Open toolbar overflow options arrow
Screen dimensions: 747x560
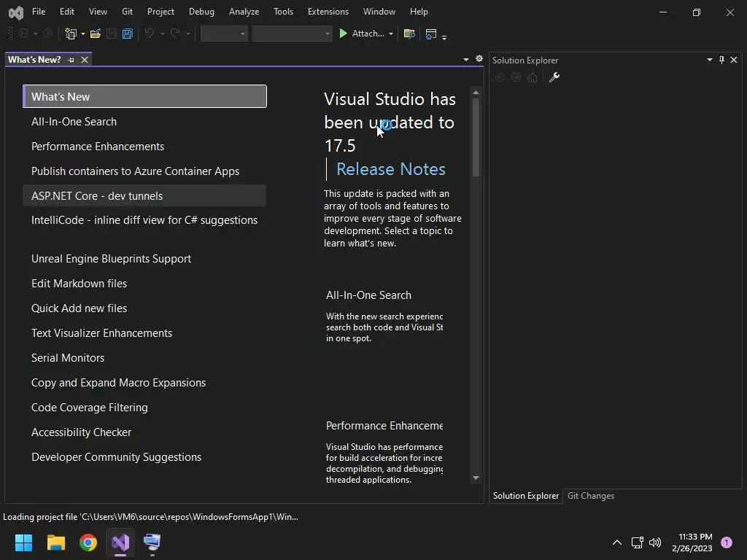pyautogui.click(x=444, y=37)
